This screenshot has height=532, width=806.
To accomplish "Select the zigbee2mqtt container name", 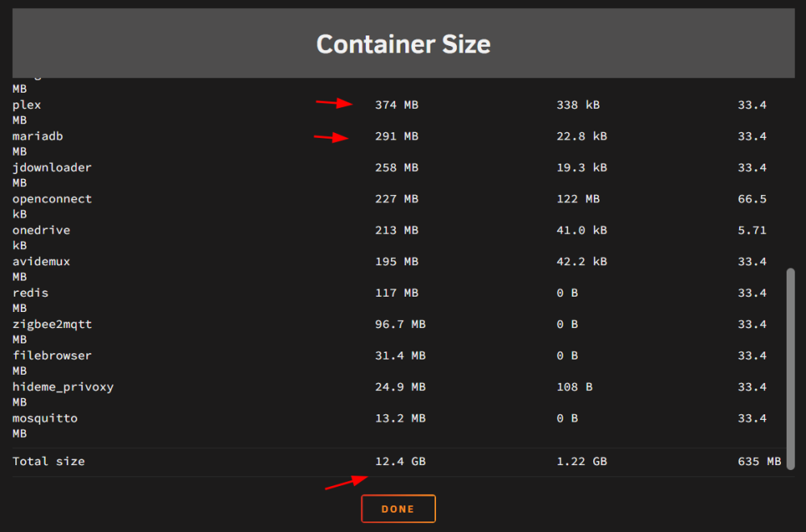I will 52,324.
